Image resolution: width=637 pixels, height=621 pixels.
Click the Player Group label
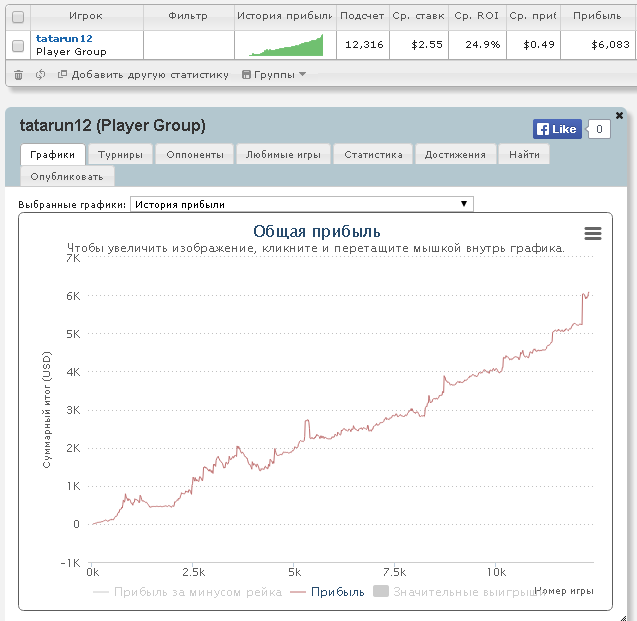pyautogui.click(x=71, y=52)
